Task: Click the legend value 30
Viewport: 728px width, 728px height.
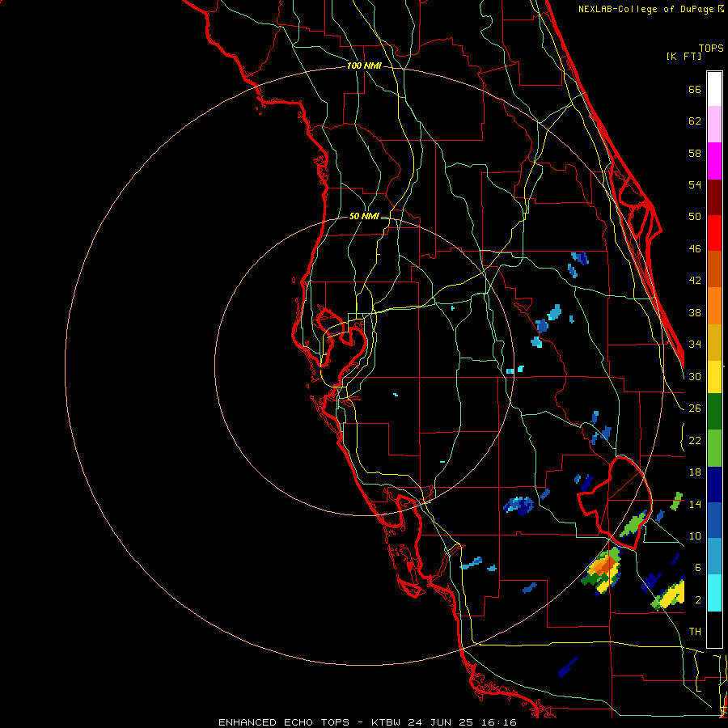Action: (x=695, y=376)
